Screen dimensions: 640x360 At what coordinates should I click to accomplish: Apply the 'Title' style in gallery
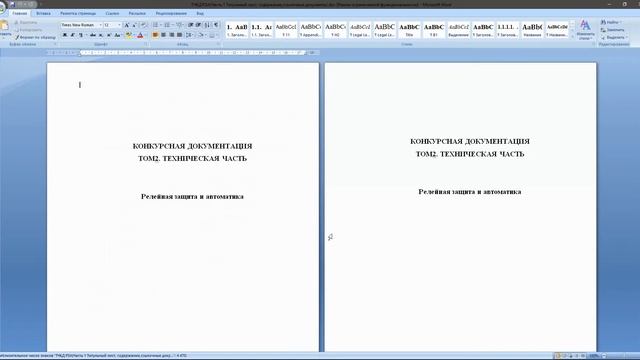[x=409, y=30]
